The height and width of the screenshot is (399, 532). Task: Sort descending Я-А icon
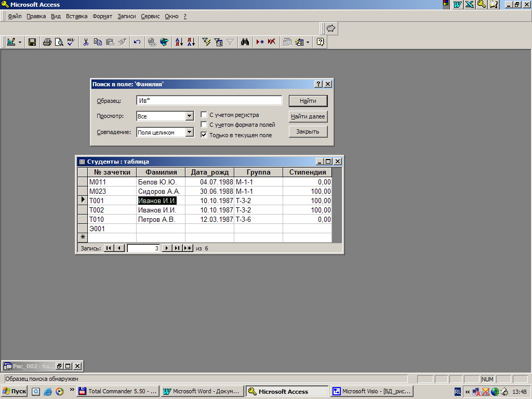[191, 42]
